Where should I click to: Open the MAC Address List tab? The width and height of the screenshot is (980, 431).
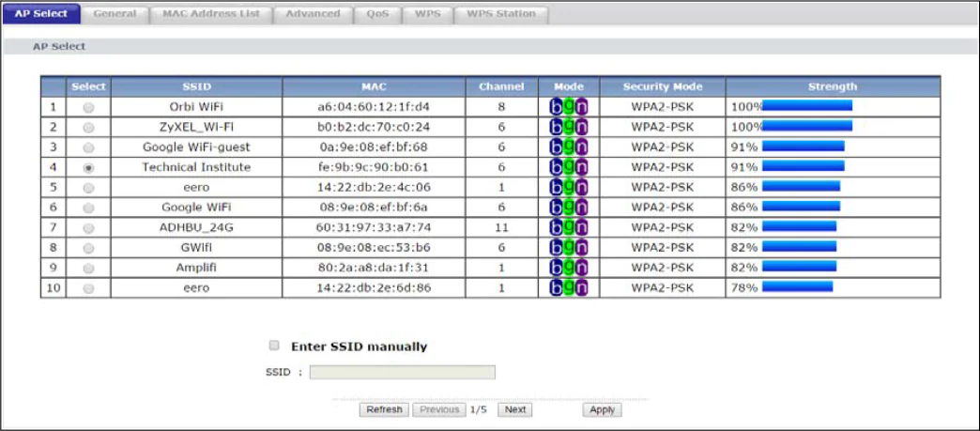click(209, 14)
